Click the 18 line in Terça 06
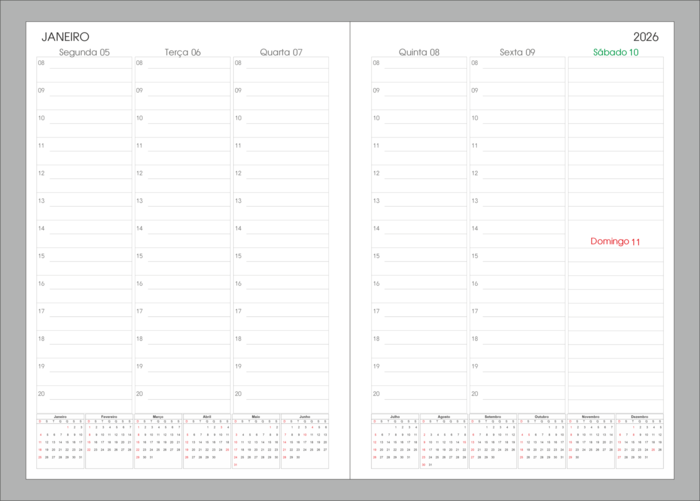 click(x=189, y=344)
